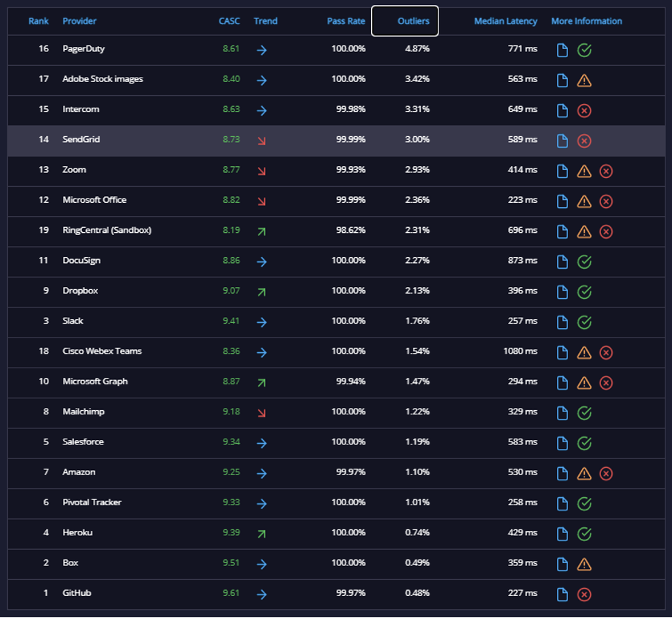Click the highlighted Outliers column header
672x618 pixels.
405,21
